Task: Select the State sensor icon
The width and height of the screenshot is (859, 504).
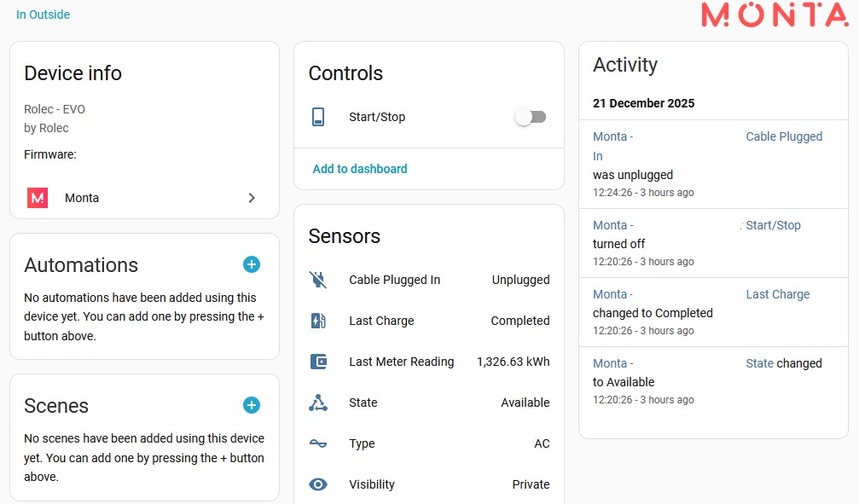Action: click(318, 402)
